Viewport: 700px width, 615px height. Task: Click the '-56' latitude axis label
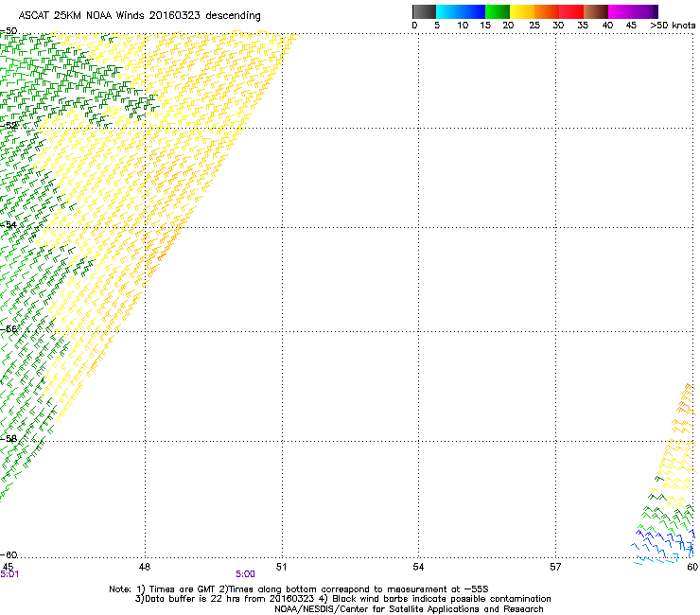click(x=9, y=328)
